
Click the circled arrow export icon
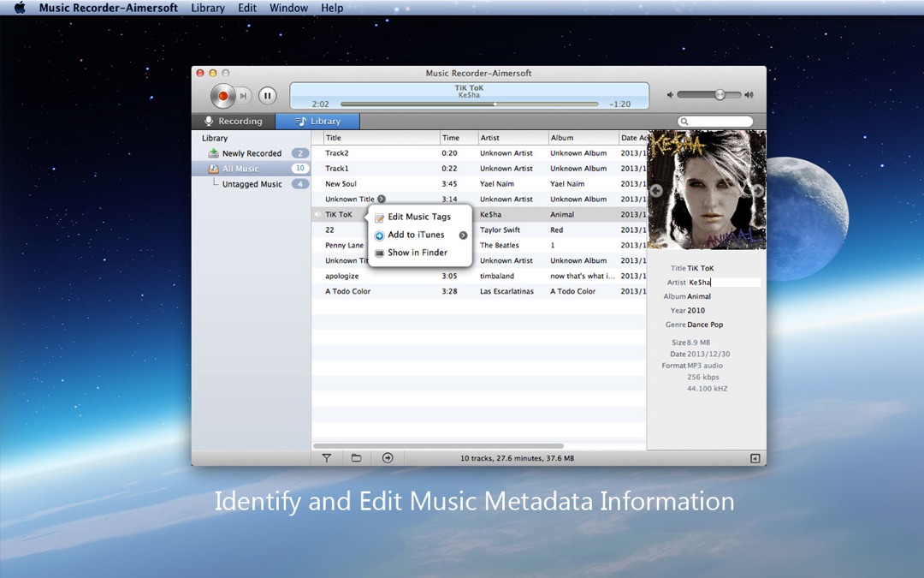[x=388, y=458]
